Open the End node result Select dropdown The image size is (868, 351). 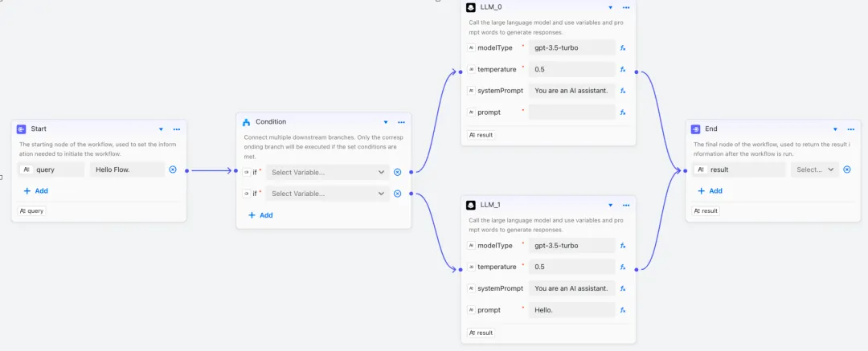(x=815, y=170)
